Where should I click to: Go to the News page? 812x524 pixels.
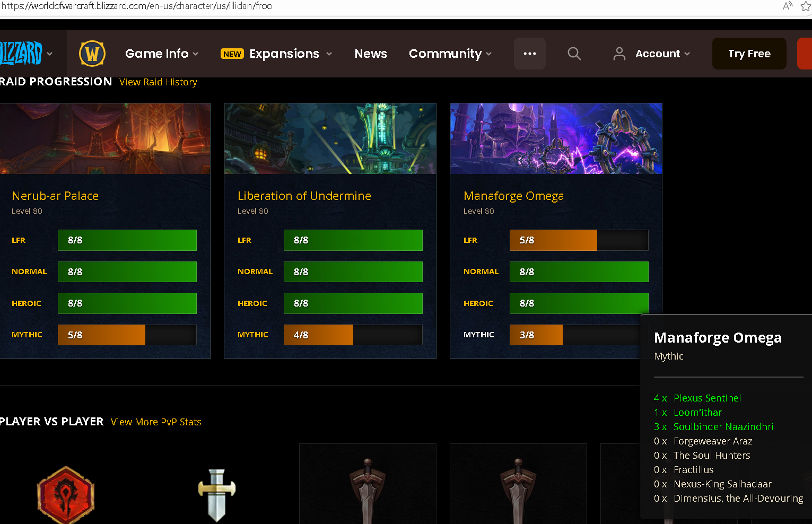coord(371,54)
